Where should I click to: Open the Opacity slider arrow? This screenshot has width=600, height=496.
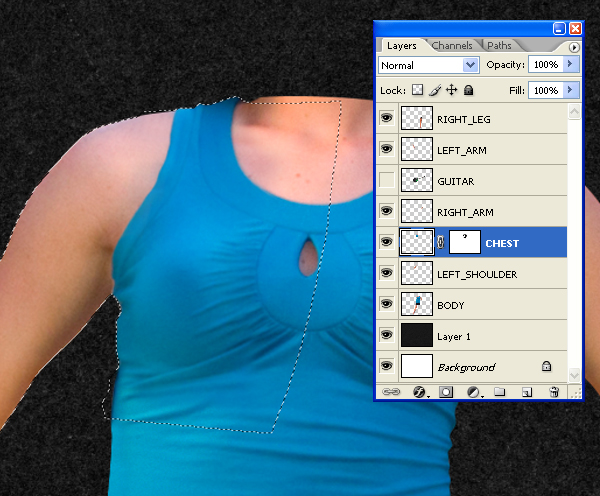(570, 64)
